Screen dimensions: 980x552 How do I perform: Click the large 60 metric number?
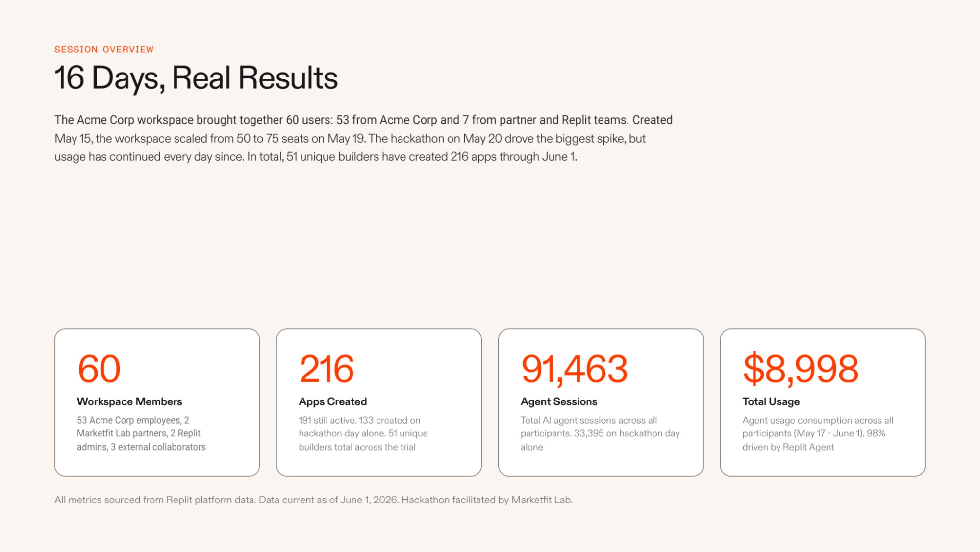[x=99, y=369]
